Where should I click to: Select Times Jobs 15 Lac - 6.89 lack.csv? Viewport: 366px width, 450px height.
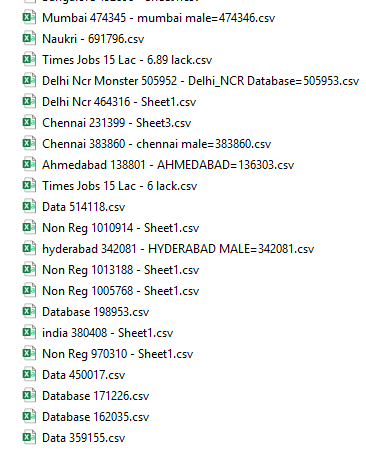pos(127,60)
